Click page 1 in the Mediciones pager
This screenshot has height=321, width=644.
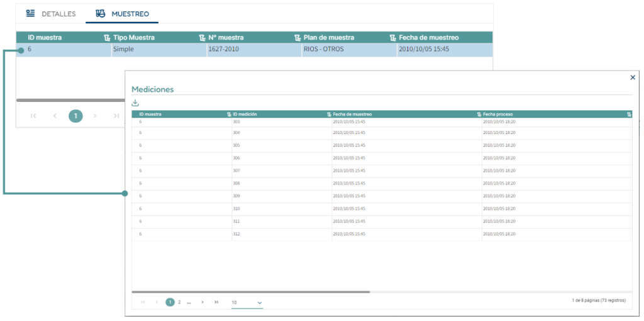click(x=170, y=302)
